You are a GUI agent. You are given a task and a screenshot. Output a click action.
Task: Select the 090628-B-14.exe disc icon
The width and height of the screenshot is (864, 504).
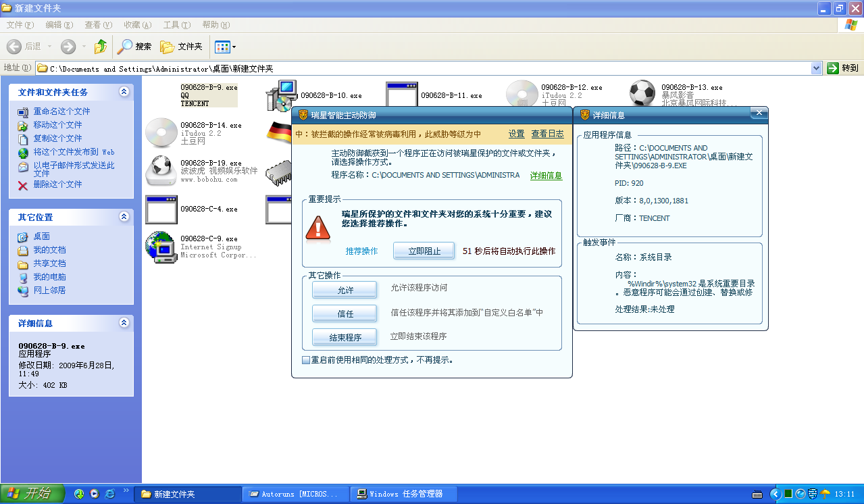(x=161, y=133)
